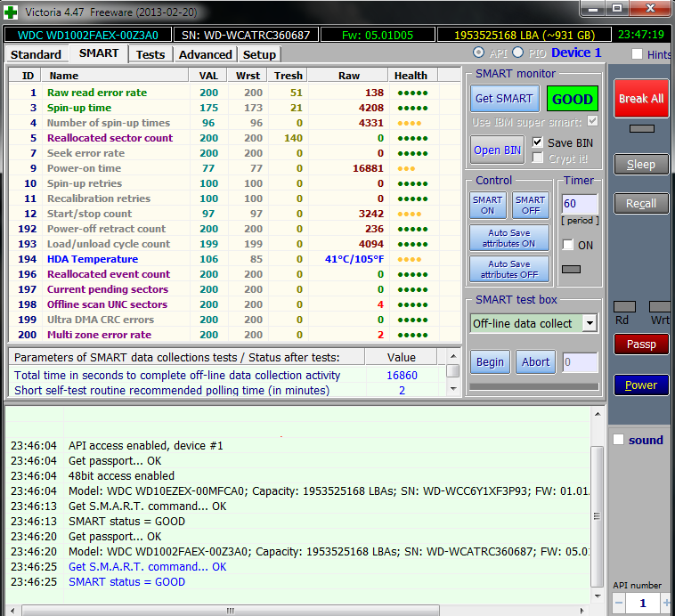The width and height of the screenshot is (675, 616).
Task: Click the Raw column header
Action: click(x=348, y=76)
